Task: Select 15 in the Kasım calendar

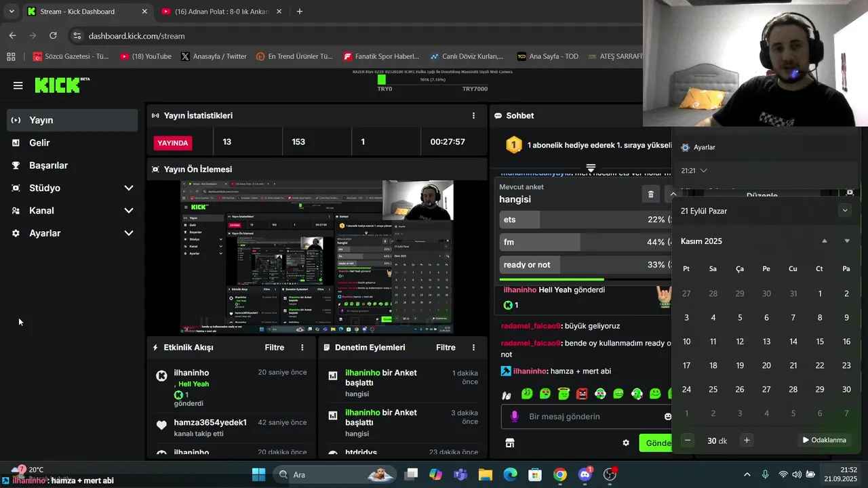Action: (x=820, y=342)
